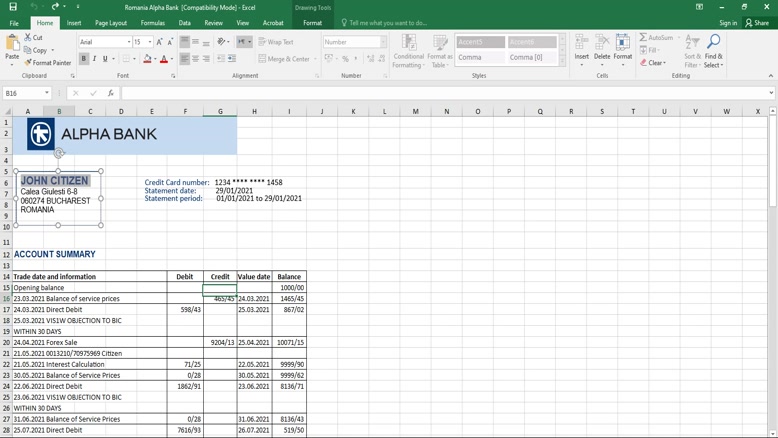This screenshot has height=438, width=778.
Task: Click Increase Font Size icon
Action: pyautogui.click(x=160, y=42)
